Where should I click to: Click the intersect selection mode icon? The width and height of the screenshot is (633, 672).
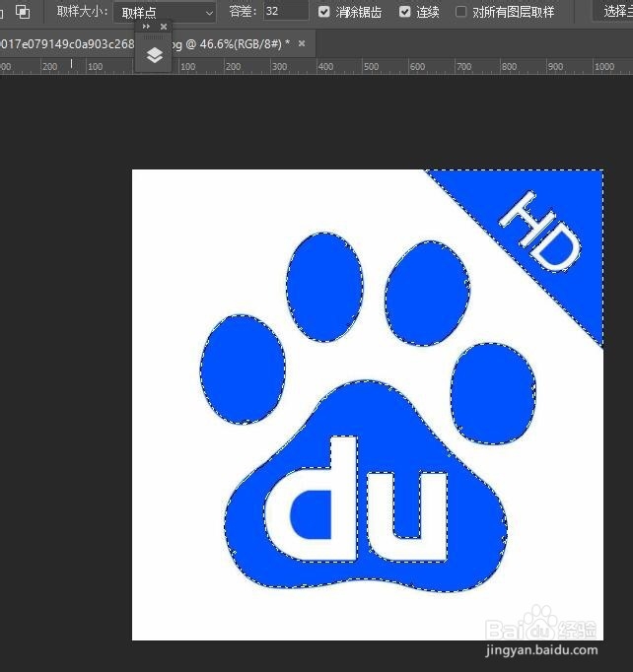pos(23,12)
